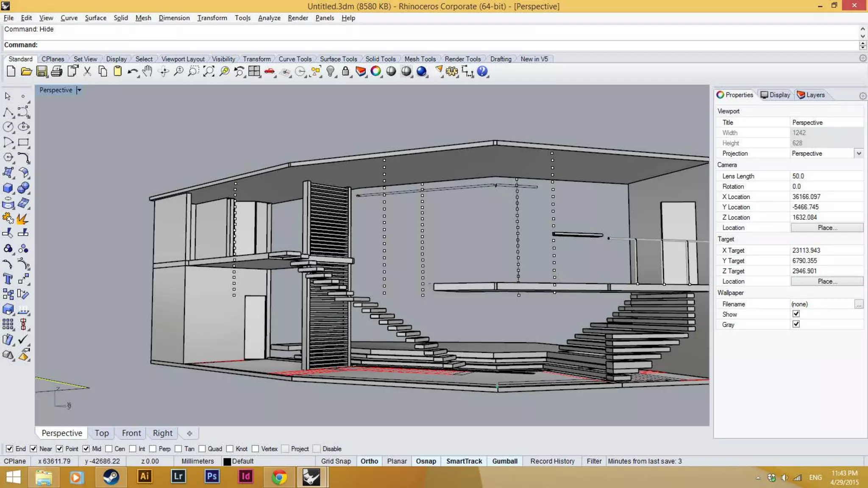Open Rhino Options gear icon
Image resolution: width=868 pixels, height=488 pixels.
pos(452,72)
